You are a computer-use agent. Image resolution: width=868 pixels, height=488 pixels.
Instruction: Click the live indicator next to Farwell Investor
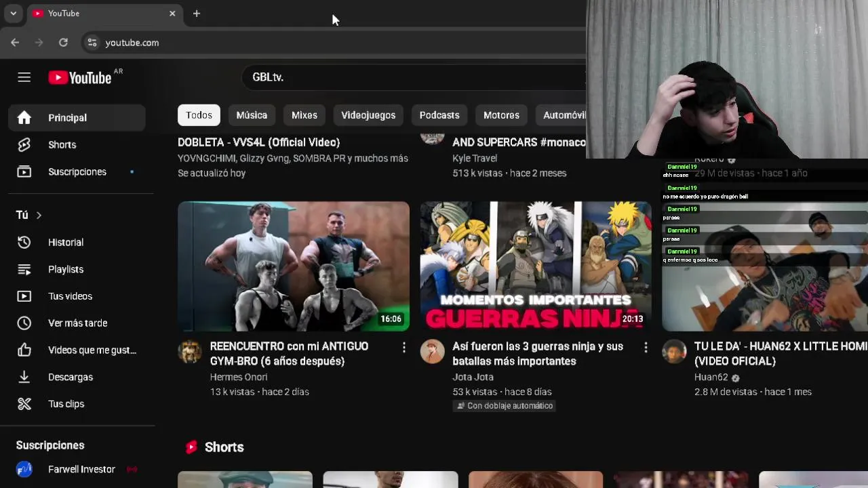point(132,469)
